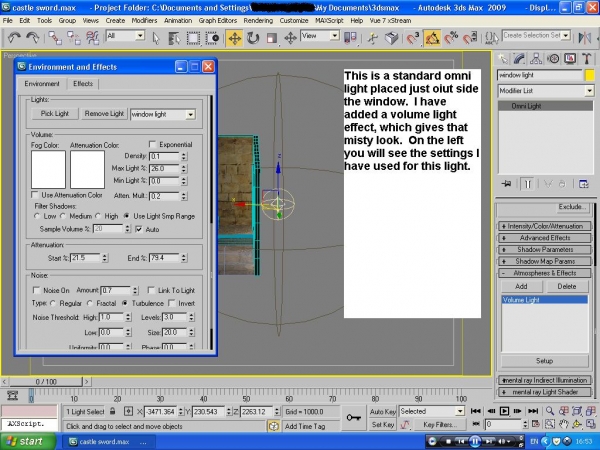Check Use Attenuation Color
Image resolution: width=600 pixels, height=450 pixels.
pos(35,195)
